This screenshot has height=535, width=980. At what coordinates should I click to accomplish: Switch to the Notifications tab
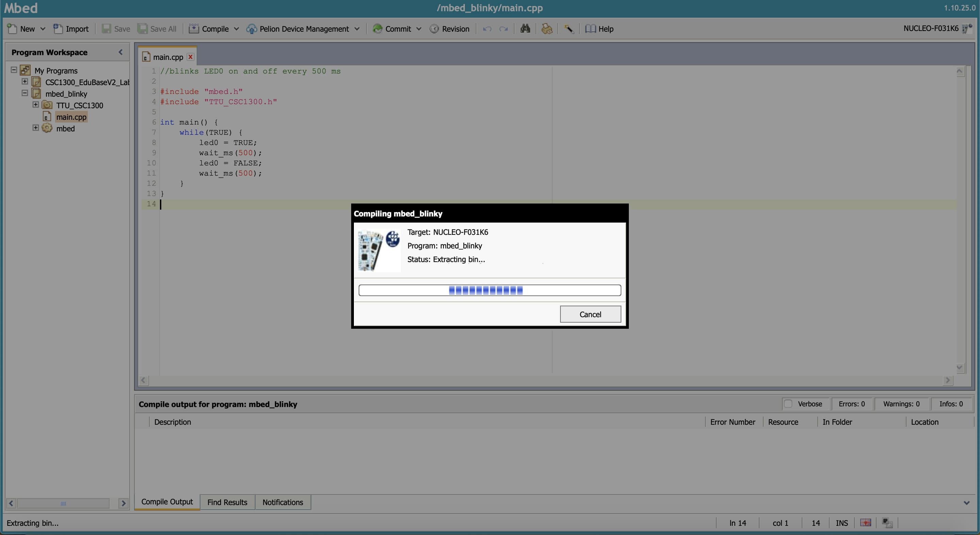[x=283, y=502]
